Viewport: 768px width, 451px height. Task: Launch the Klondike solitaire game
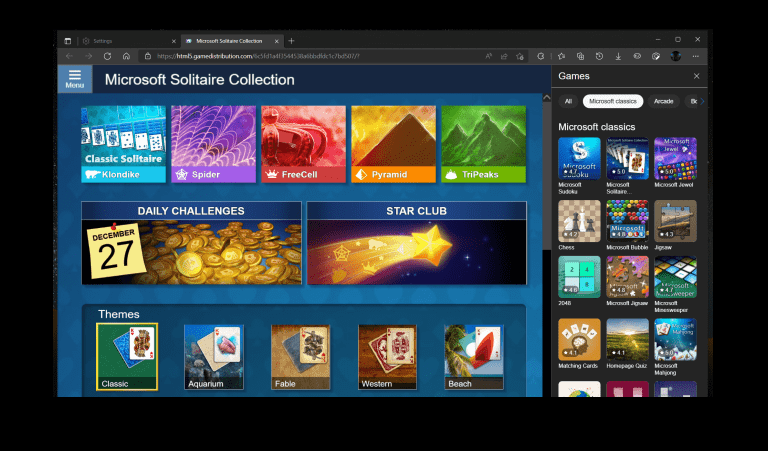(123, 144)
